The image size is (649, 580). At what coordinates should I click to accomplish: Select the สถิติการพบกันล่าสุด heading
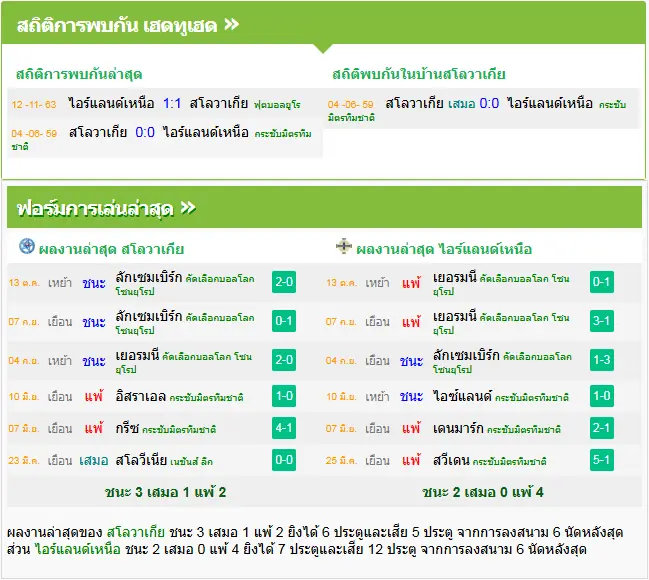pos(79,75)
